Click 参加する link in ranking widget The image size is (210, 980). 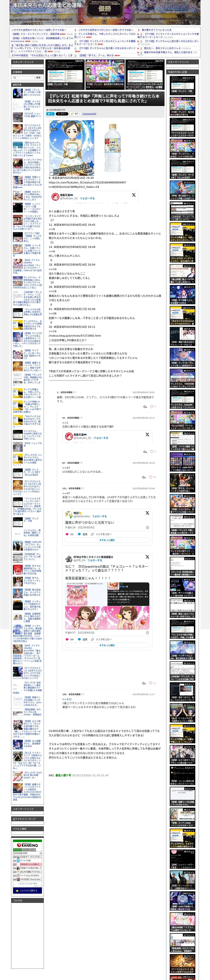coord(38,886)
